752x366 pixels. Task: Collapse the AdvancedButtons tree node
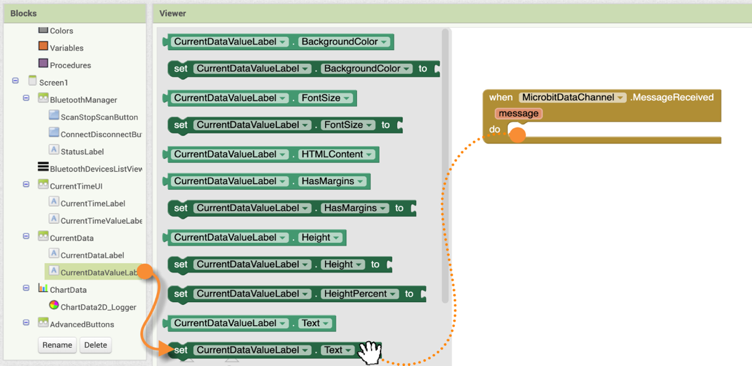(26, 323)
